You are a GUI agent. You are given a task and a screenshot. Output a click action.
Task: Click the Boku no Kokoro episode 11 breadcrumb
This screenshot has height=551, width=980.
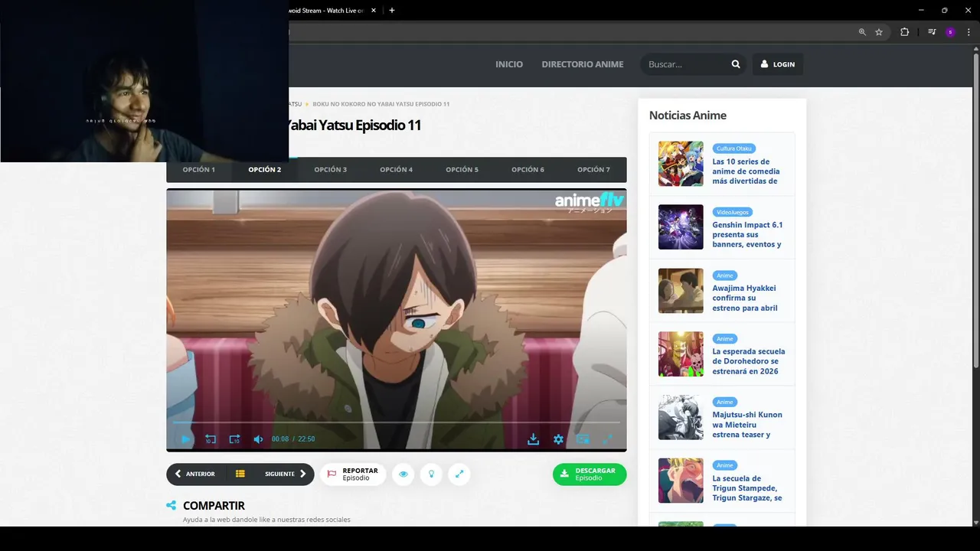(x=381, y=104)
